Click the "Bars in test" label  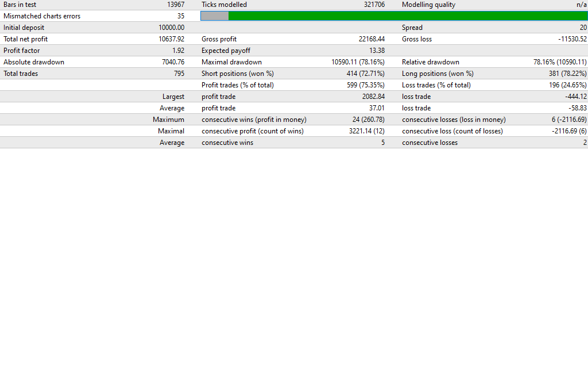pos(20,5)
